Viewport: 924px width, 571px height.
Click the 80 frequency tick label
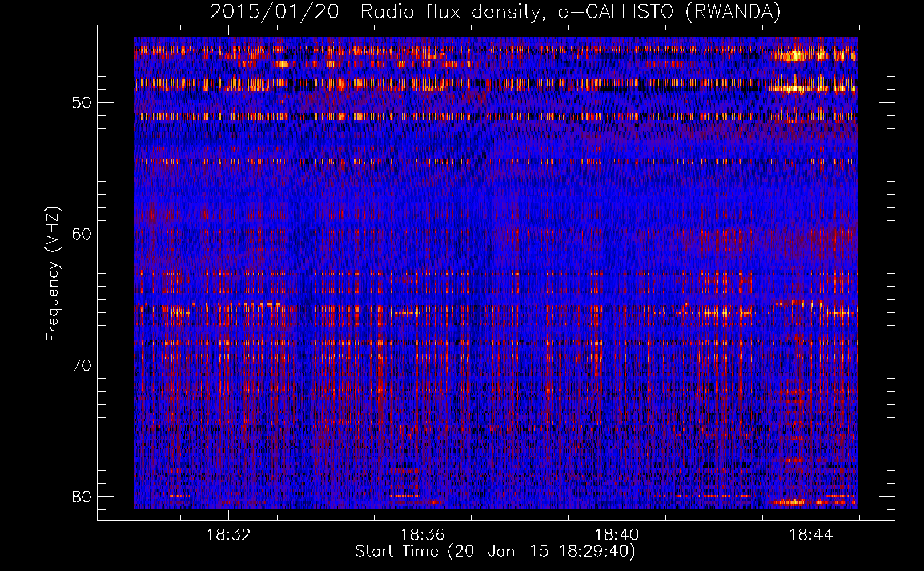click(82, 497)
